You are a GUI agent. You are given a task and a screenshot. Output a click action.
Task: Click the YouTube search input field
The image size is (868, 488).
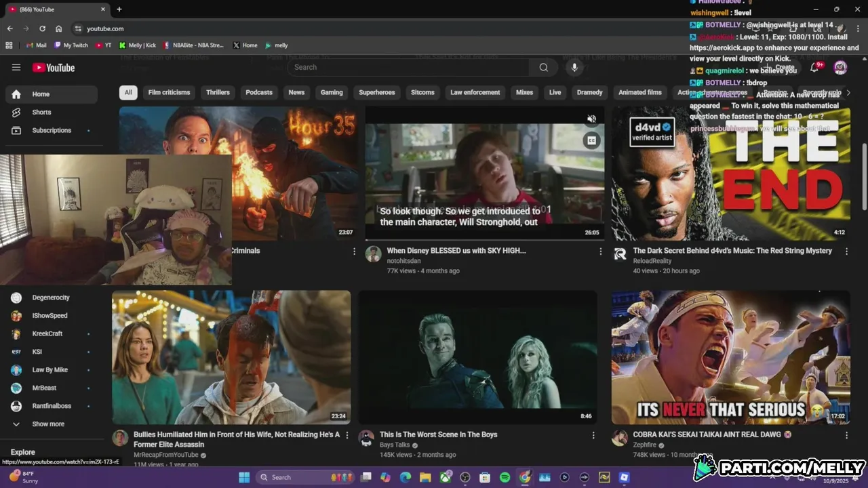click(410, 67)
